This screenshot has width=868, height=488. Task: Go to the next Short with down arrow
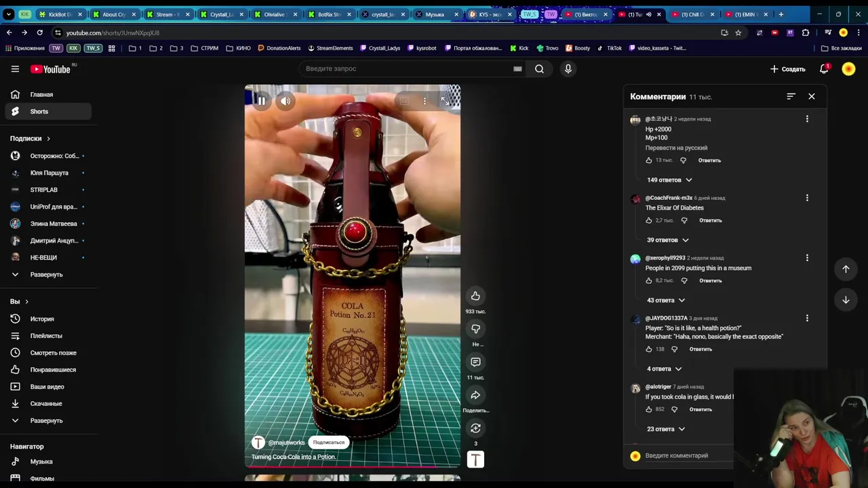point(846,300)
